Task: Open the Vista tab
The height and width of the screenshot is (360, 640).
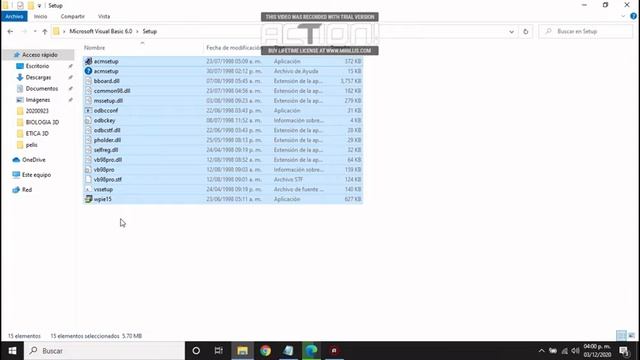Action: tap(104, 16)
